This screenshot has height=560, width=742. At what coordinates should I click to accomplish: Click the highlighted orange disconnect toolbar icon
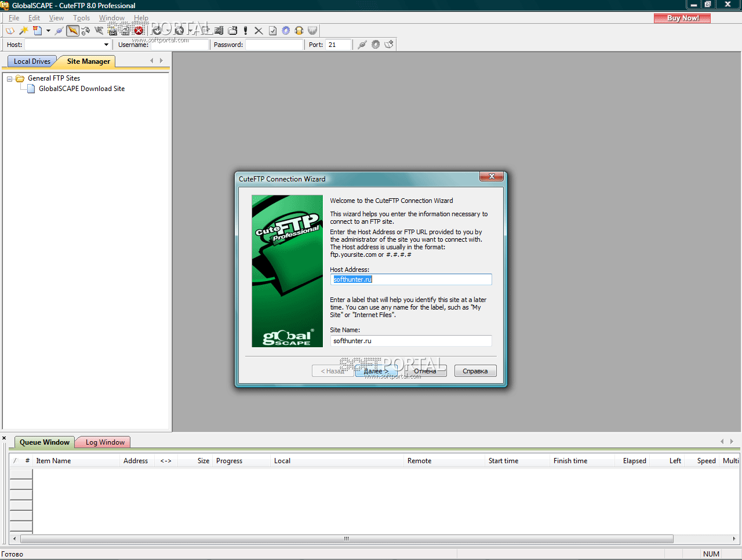coord(72,31)
